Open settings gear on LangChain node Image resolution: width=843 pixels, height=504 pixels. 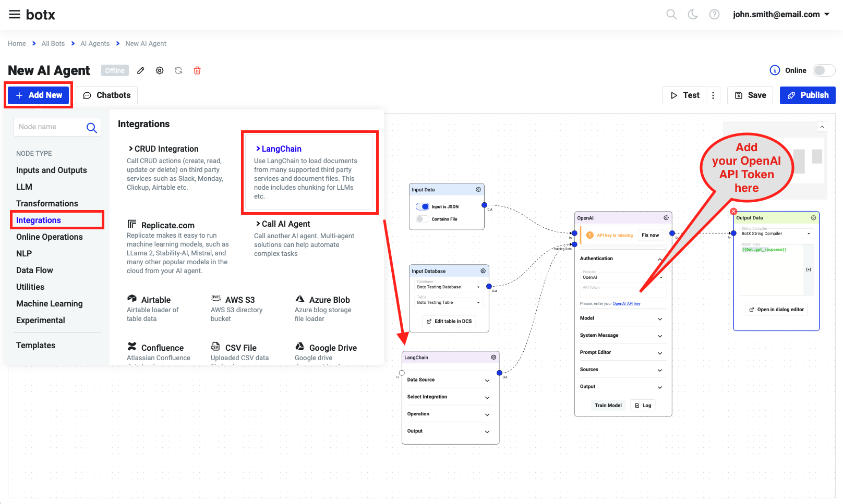pyautogui.click(x=493, y=358)
